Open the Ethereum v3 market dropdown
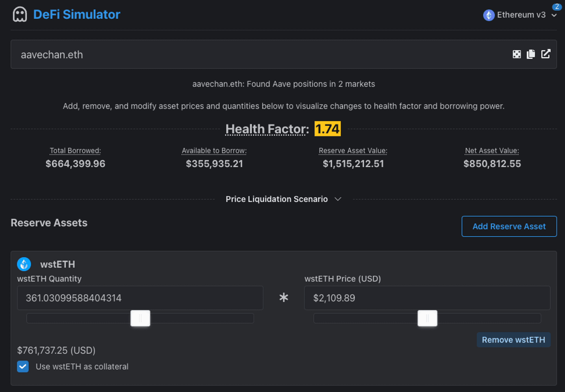565x392 pixels. [x=520, y=15]
